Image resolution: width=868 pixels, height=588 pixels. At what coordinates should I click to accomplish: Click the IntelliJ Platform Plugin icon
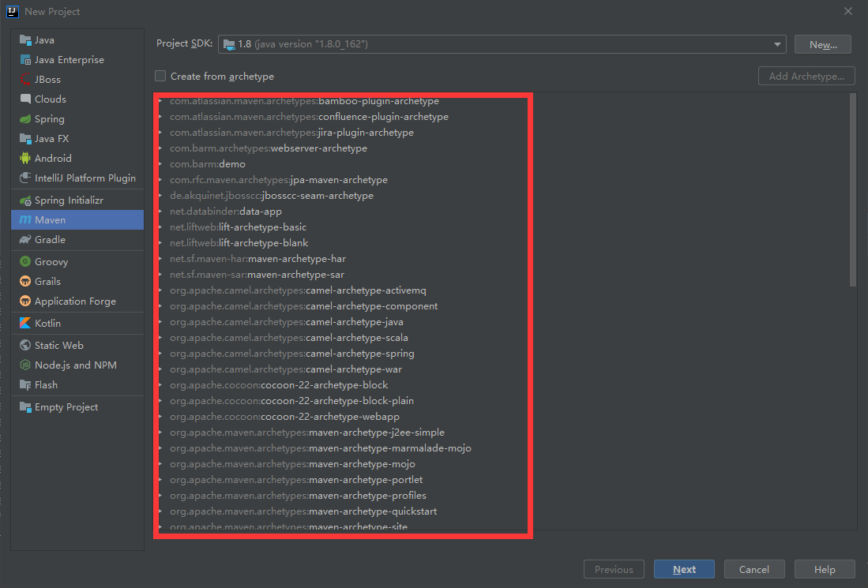(25, 178)
